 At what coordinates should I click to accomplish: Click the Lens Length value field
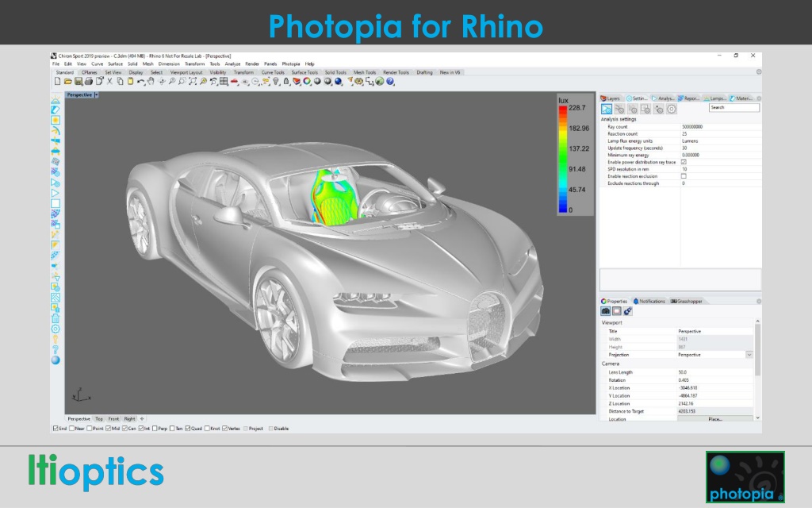point(715,372)
